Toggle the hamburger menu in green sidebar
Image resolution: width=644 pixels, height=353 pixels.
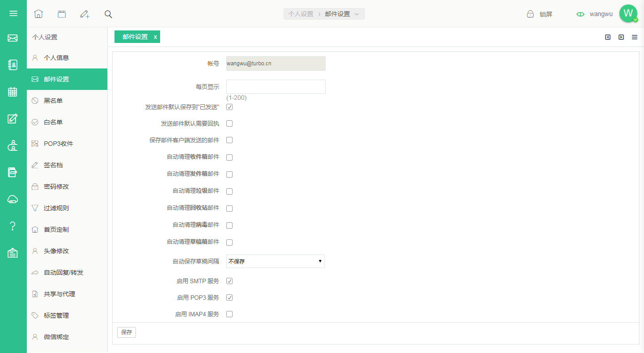coord(13,13)
